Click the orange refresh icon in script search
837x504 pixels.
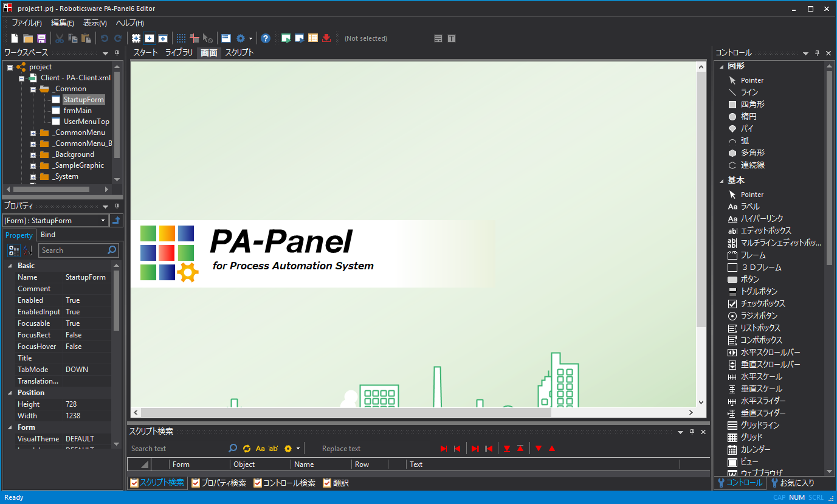(247, 449)
